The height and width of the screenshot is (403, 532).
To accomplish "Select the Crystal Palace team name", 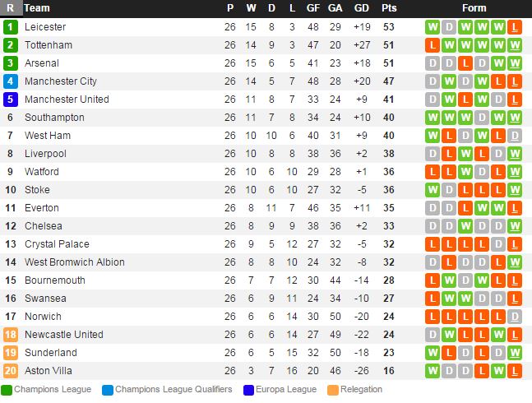I will 57,244.
